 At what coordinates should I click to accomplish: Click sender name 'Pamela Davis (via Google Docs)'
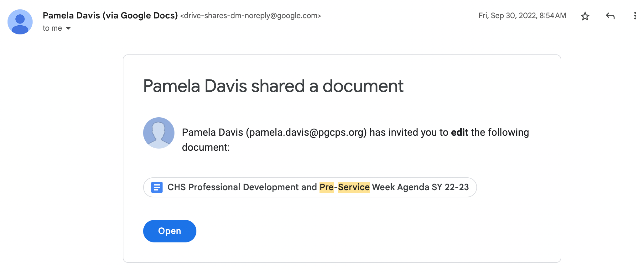(x=110, y=15)
